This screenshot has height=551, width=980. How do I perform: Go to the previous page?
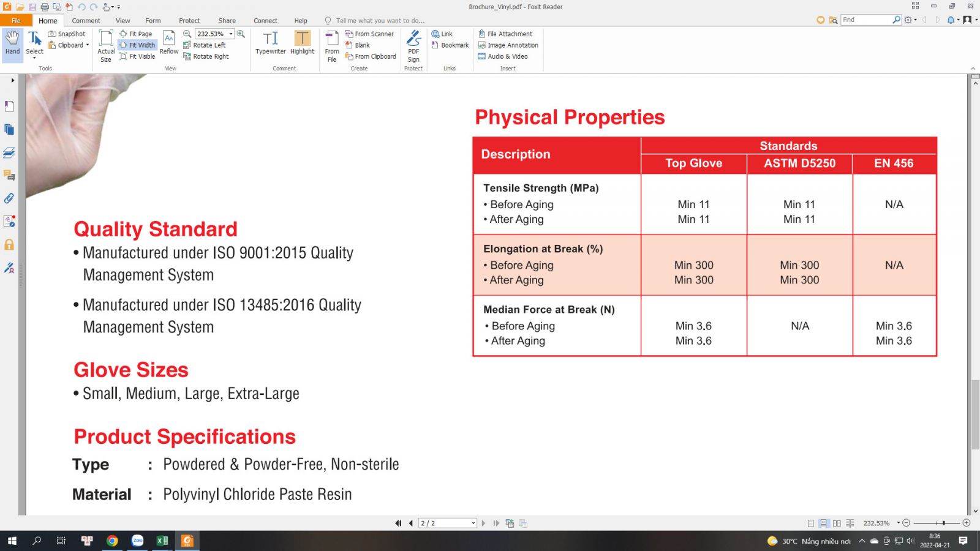point(410,523)
